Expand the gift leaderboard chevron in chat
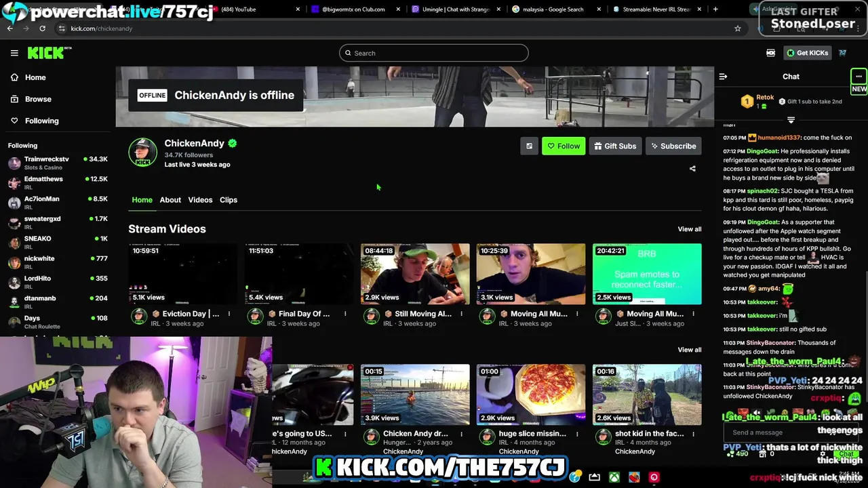The width and height of the screenshot is (868, 488). pos(791,120)
